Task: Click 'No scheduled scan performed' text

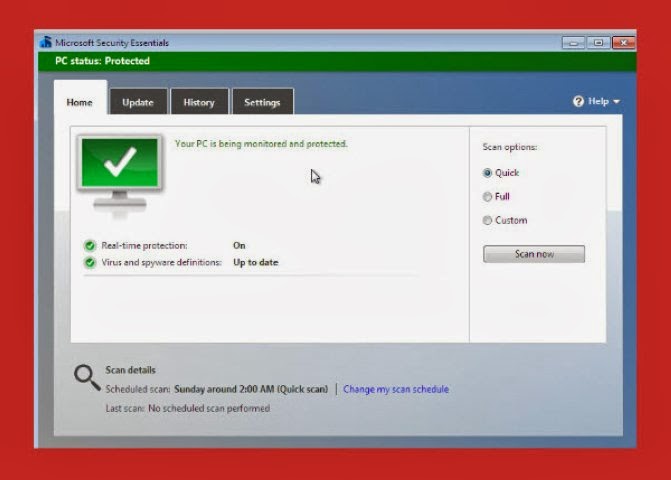Action: click(x=209, y=409)
